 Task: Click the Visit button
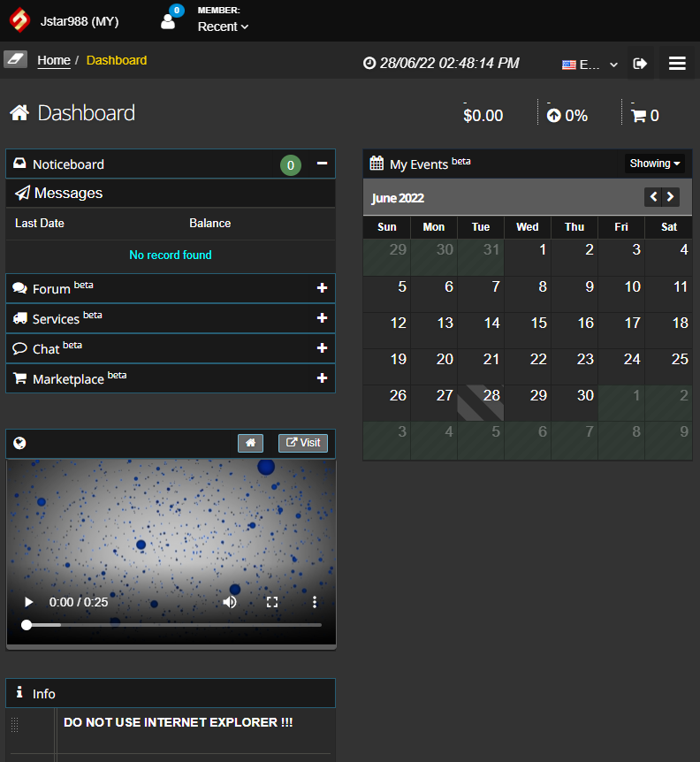pos(302,443)
